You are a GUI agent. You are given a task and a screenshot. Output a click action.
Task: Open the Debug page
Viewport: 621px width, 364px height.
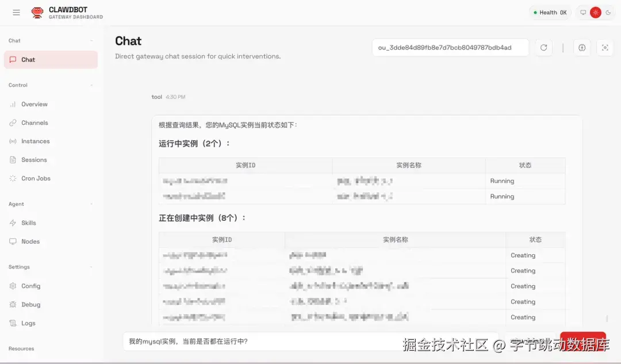(x=51, y=305)
